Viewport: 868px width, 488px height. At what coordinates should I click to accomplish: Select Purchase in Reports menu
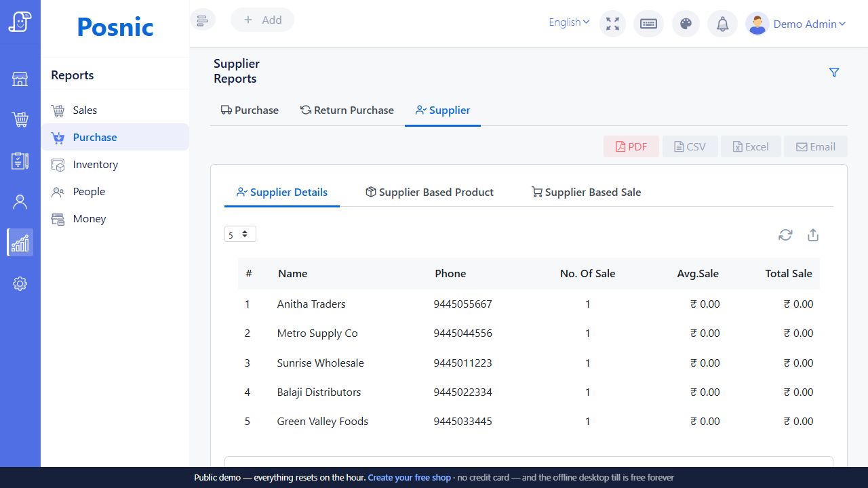point(115,137)
